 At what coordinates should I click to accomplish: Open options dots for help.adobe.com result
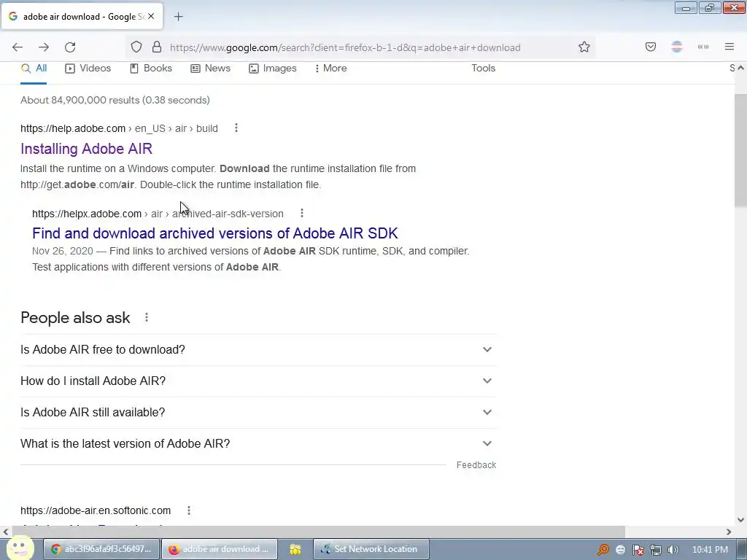[x=236, y=128]
